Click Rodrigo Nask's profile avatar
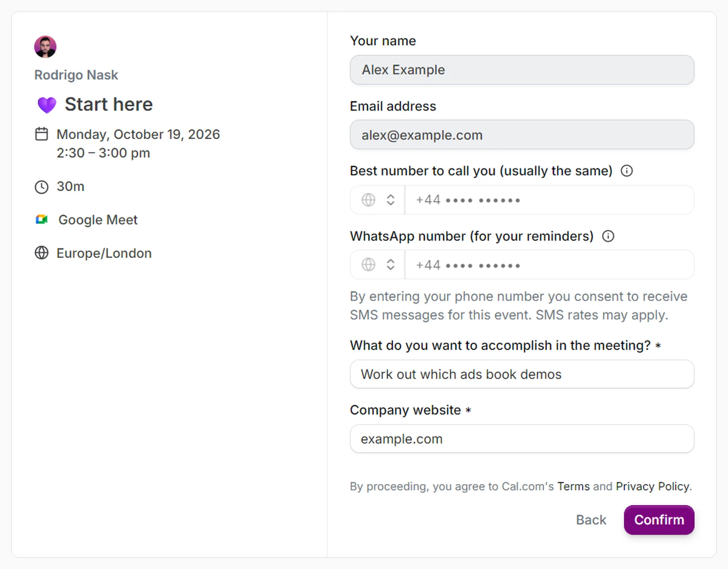 [45, 47]
